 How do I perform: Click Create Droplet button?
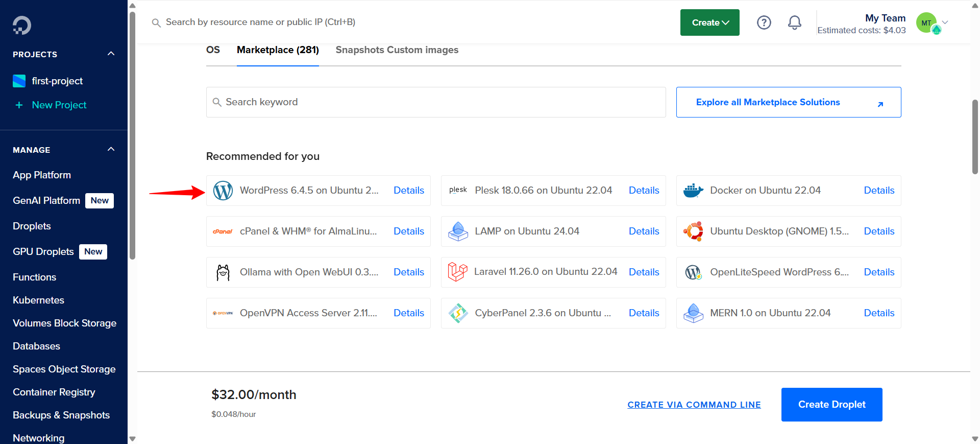click(x=831, y=405)
